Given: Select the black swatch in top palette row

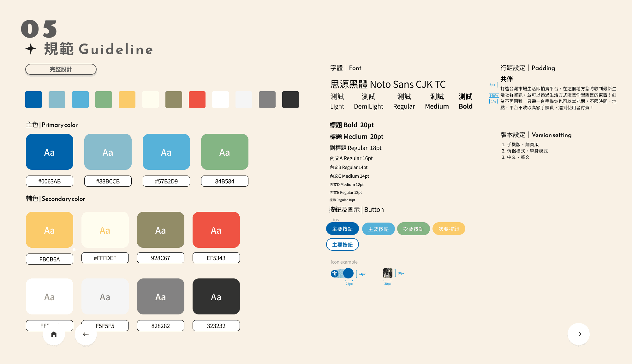Looking at the screenshot, I should [x=291, y=100].
